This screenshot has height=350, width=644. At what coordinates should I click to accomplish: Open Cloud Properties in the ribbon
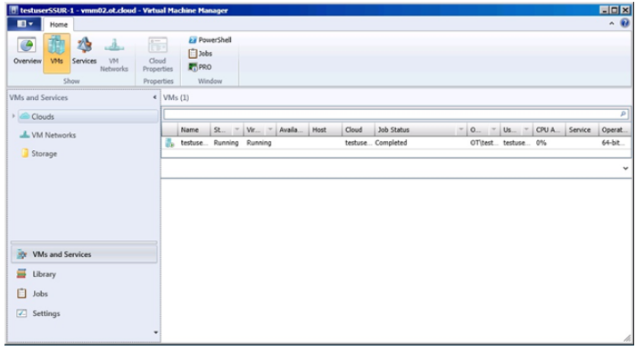(158, 54)
